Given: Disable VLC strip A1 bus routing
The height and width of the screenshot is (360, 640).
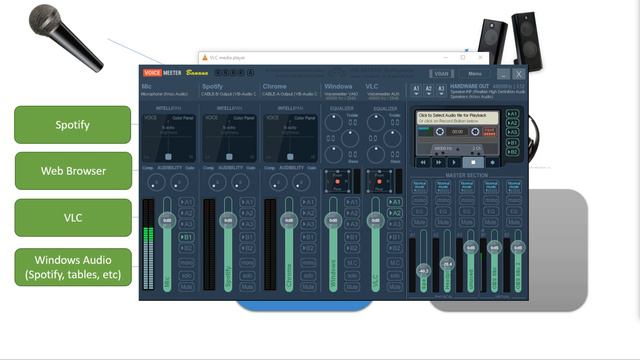Looking at the screenshot, I should pyautogui.click(x=394, y=202).
